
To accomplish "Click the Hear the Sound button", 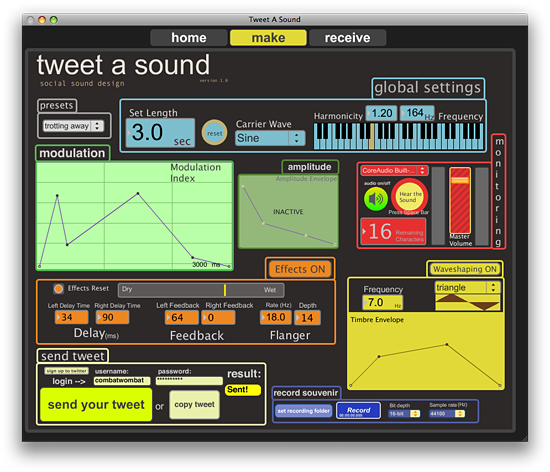I will pyautogui.click(x=409, y=197).
